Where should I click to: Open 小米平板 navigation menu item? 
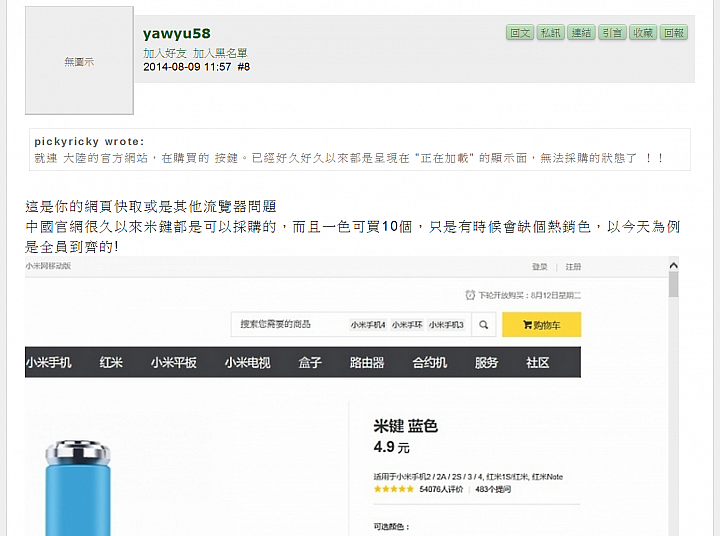click(174, 362)
